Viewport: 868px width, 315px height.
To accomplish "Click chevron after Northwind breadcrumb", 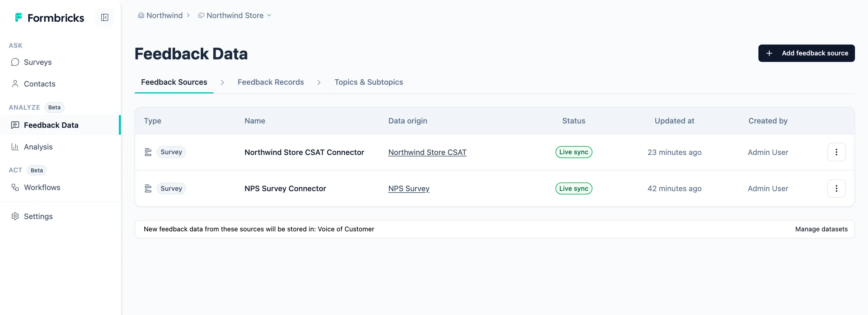I will pyautogui.click(x=188, y=15).
